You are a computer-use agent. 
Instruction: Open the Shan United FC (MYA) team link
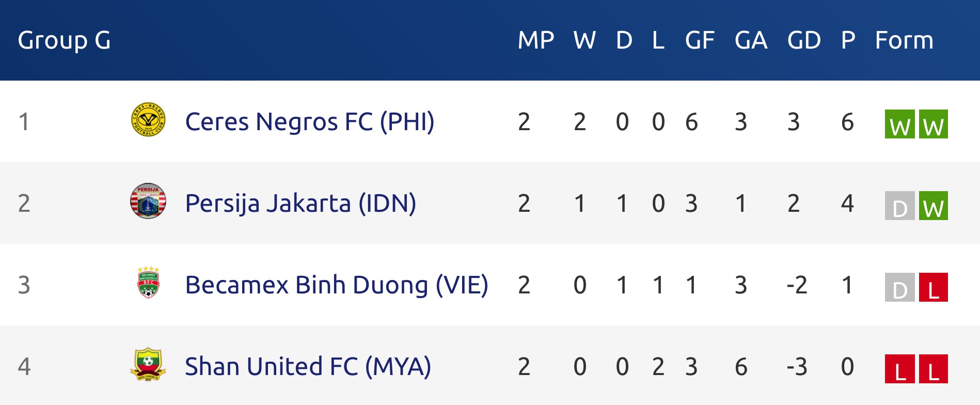click(x=308, y=367)
